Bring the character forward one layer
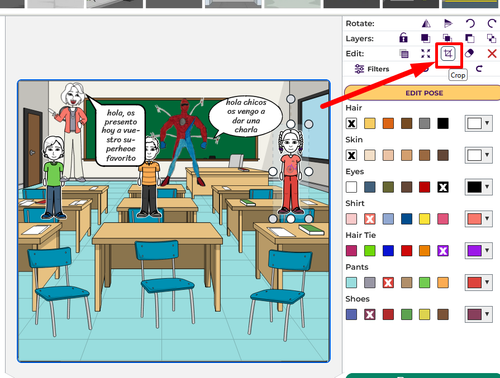 pyautogui.click(x=447, y=38)
